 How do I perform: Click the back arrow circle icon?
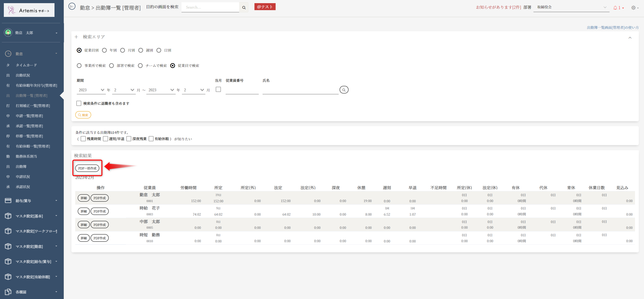(x=72, y=7)
